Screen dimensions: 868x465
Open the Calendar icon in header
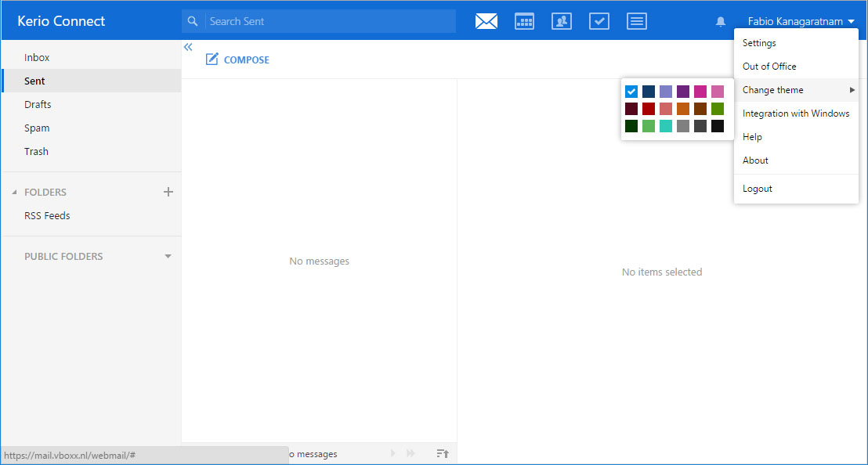pyautogui.click(x=524, y=21)
